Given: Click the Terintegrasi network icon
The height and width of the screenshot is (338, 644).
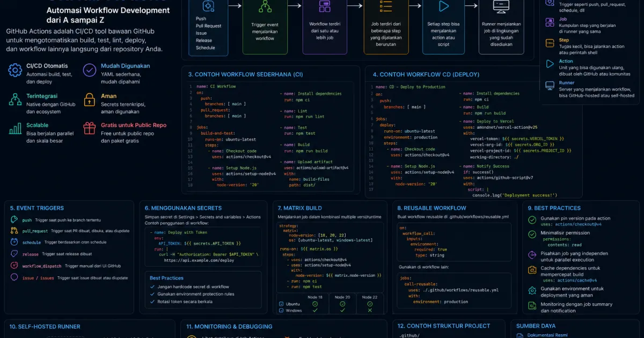Looking at the screenshot, I should pyautogui.click(x=14, y=99).
